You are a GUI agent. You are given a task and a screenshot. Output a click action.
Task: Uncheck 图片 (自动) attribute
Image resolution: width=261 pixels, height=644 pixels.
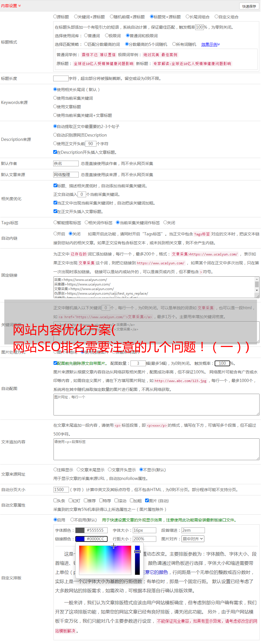(x=147, y=501)
